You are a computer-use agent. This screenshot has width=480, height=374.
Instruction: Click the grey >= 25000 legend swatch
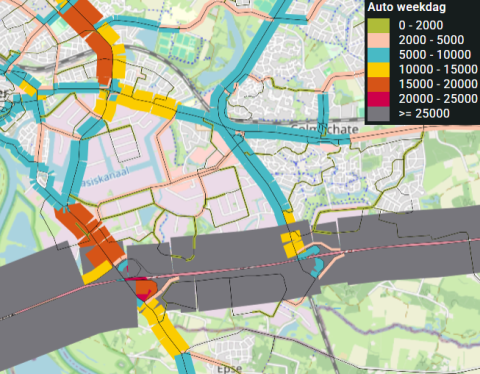[378, 114]
